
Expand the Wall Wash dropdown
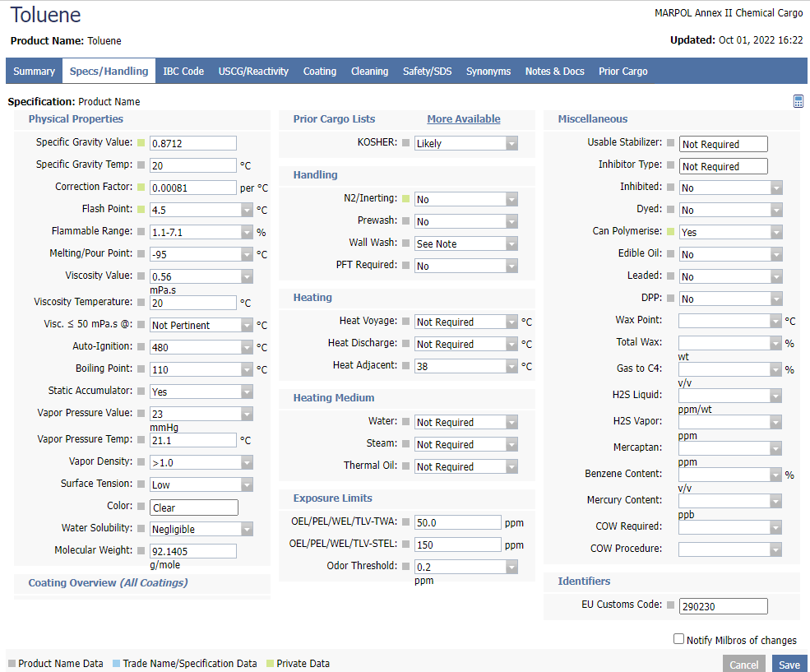(x=511, y=244)
